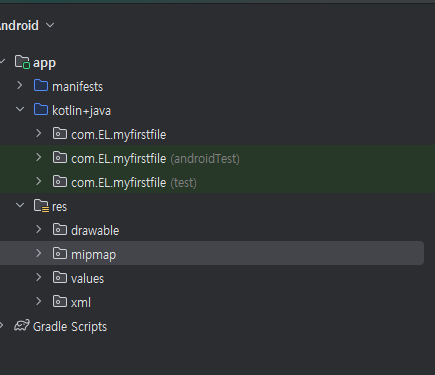Select the drawable label
Viewport: 435px width, 375px height.
95,231
